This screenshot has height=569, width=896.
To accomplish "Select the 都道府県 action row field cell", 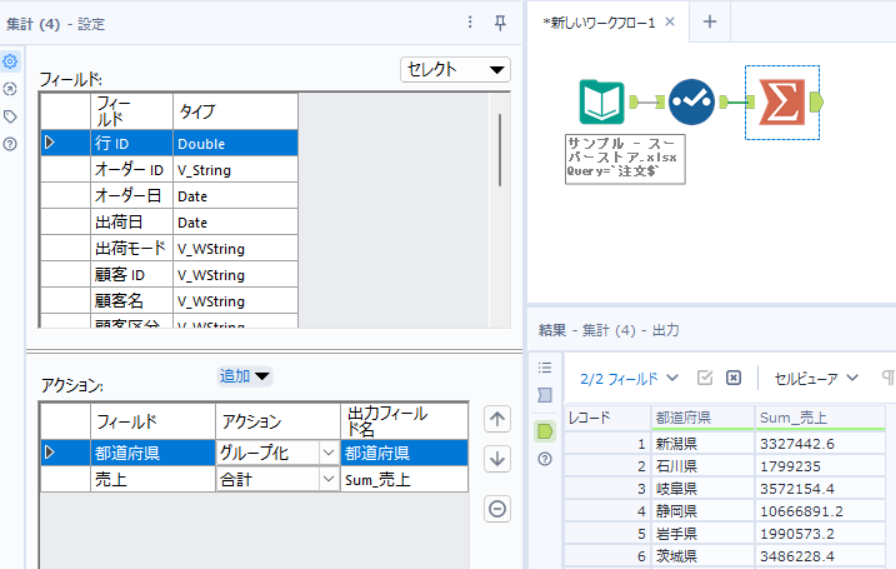I will click(153, 453).
